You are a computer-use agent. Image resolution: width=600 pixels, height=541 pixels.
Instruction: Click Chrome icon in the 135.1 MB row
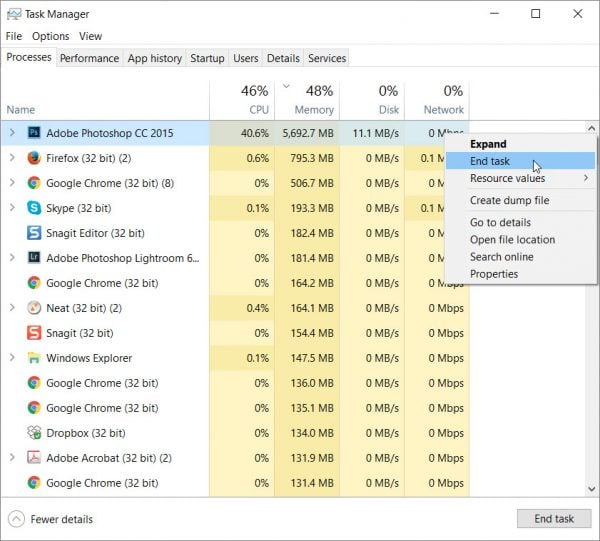tap(34, 408)
